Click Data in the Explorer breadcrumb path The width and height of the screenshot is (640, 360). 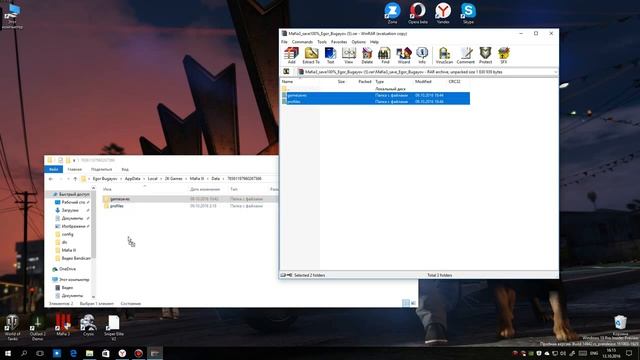[216, 179]
